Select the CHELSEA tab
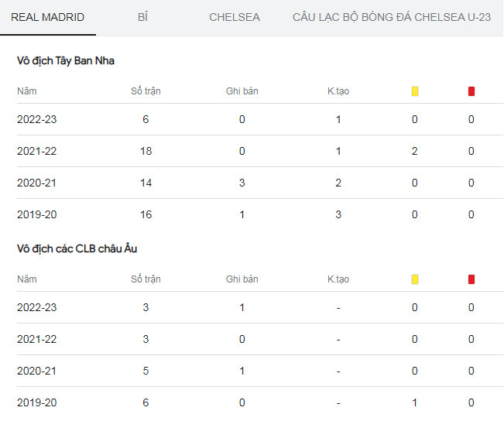The image size is (504, 421). point(235,17)
